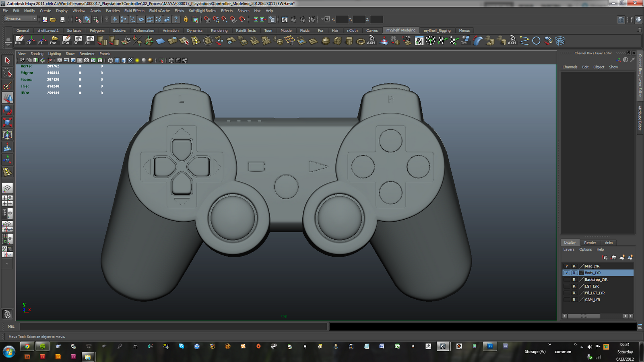Move selected layer up in layer editor
Viewport: 644px width, 362px height.
(x=605, y=257)
